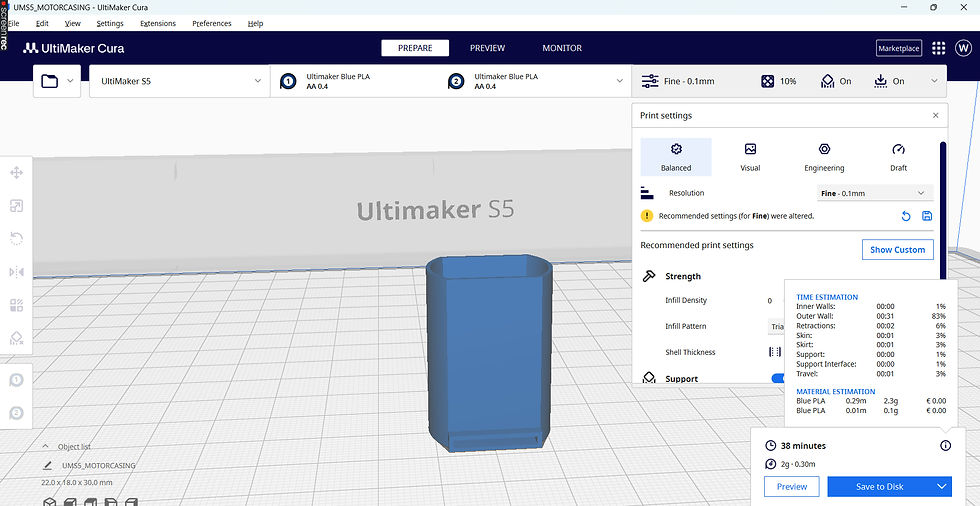Collapse the Object list expander
Screen dimensions: 980x506
coord(46,447)
